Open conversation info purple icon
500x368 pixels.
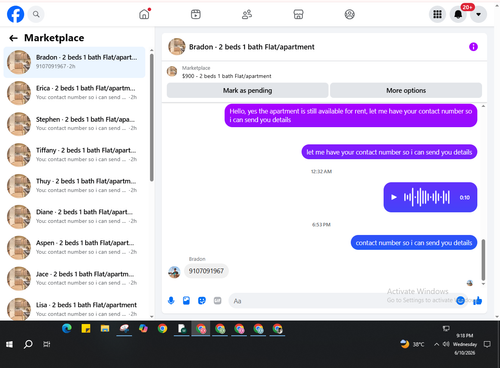473,47
